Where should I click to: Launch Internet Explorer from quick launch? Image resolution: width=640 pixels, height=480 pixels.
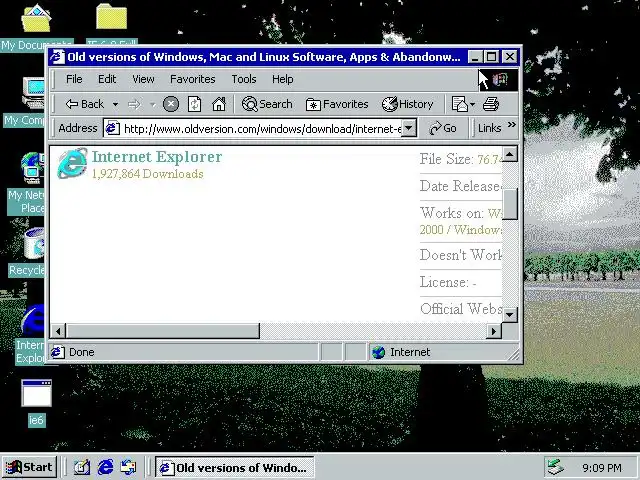pos(105,467)
